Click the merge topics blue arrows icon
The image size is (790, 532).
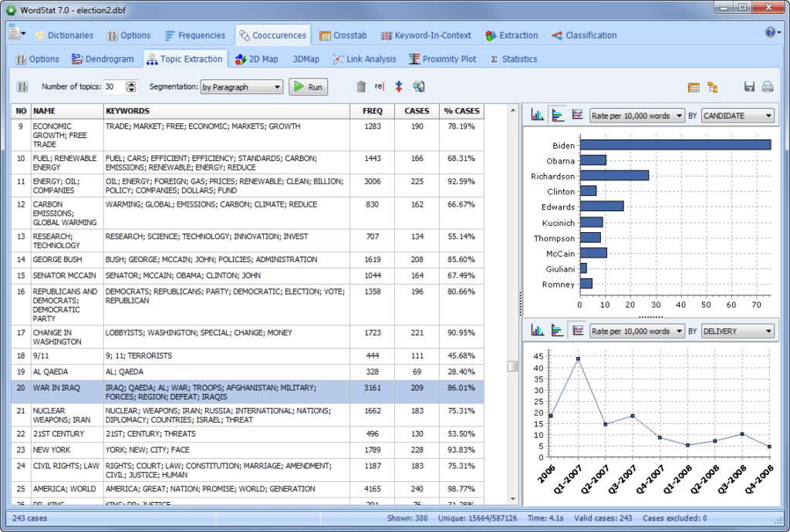tap(400, 87)
